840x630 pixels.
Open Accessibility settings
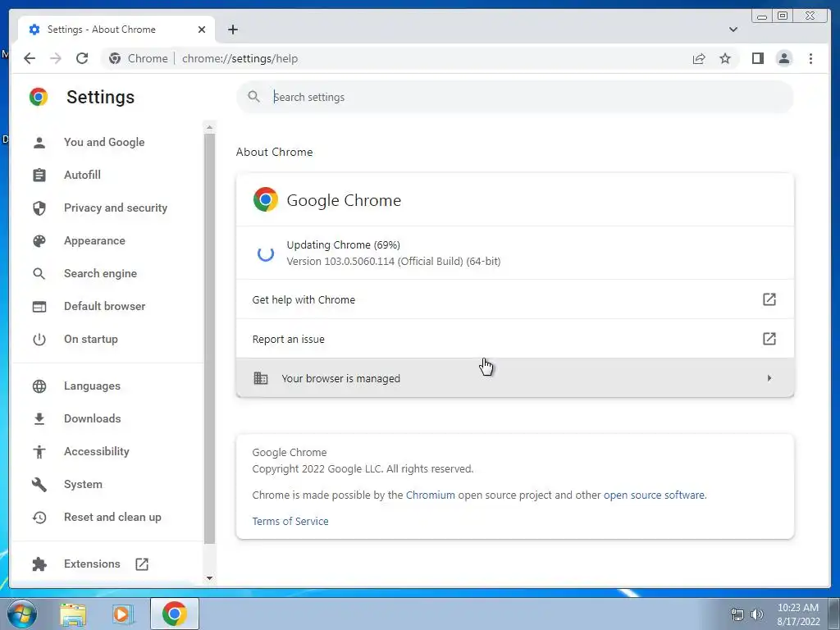tap(97, 452)
